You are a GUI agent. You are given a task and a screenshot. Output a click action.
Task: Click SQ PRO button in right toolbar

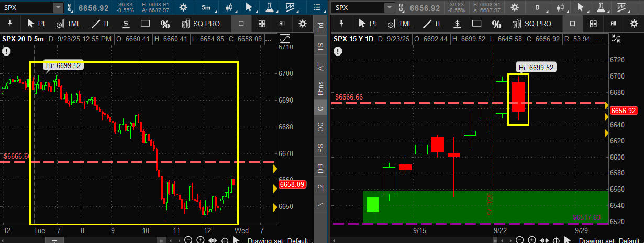pyautogui.click(x=532, y=24)
